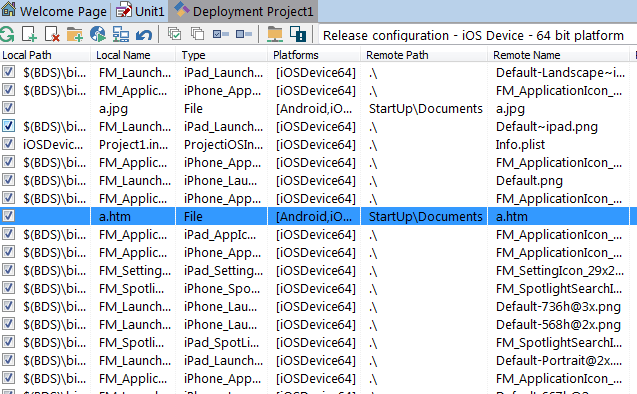Toggle the Default-736h@3x.png row checkbox
Screen dimensions: 637x394
tap(8, 306)
